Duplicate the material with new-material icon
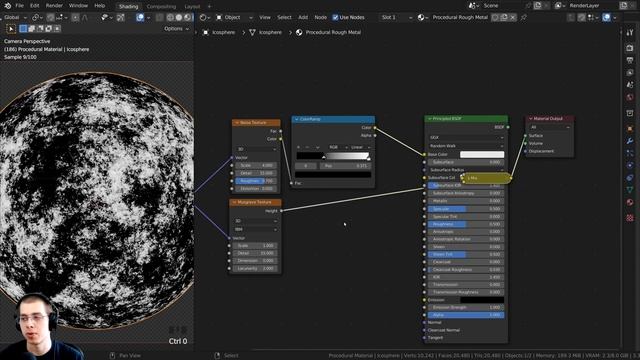The width and height of the screenshot is (640, 360). pos(504,18)
